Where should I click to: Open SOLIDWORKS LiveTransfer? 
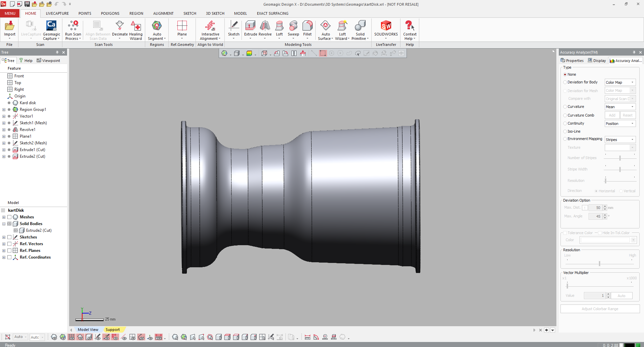[x=386, y=26]
